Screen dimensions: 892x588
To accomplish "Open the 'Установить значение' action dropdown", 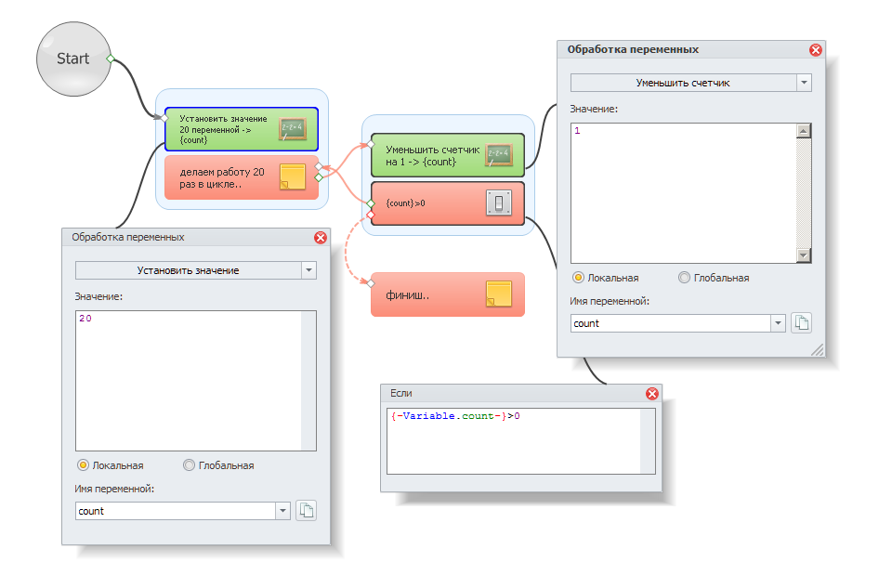I will point(308,270).
